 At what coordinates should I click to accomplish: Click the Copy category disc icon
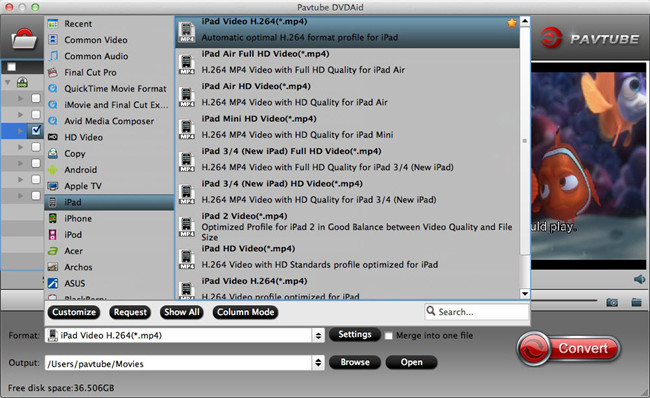(x=53, y=153)
